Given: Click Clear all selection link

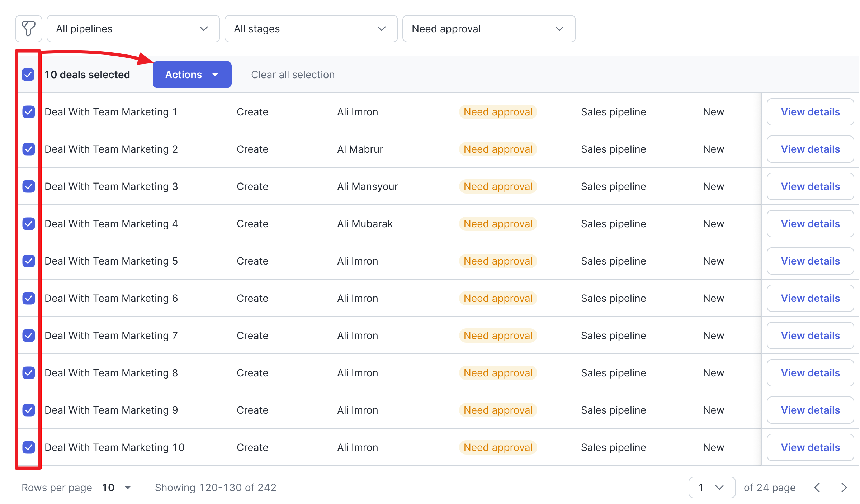Looking at the screenshot, I should pyautogui.click(x=293, y=75).
